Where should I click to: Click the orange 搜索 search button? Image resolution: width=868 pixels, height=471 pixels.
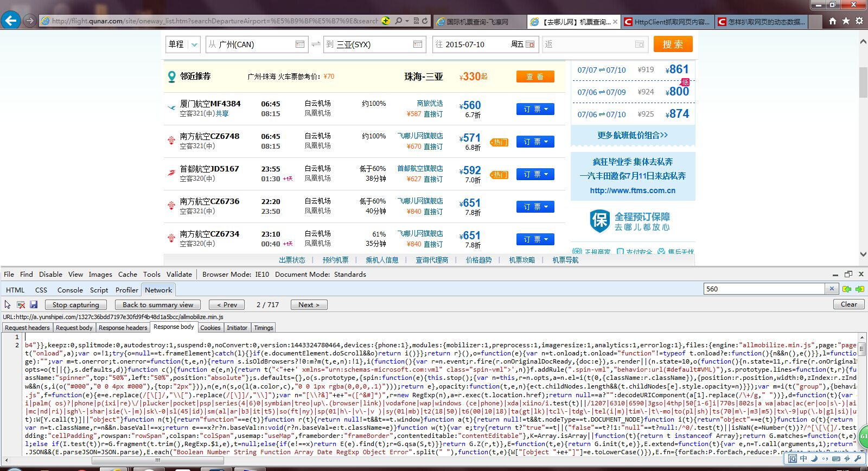point(673,44)
